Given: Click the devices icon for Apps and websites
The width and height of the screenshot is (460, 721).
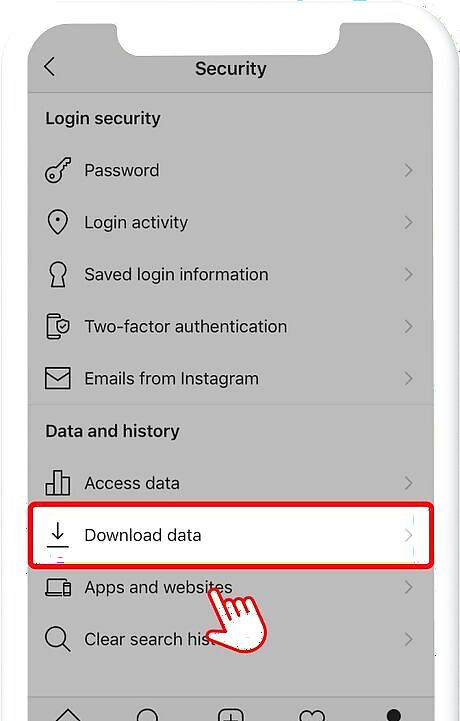Looking at the screenshot, I should point(58,587).
